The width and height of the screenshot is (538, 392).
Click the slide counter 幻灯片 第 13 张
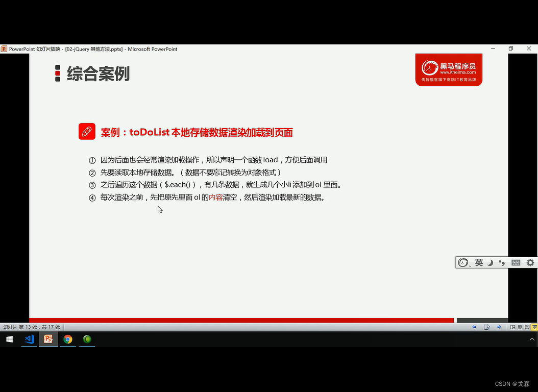pos(32,327)
